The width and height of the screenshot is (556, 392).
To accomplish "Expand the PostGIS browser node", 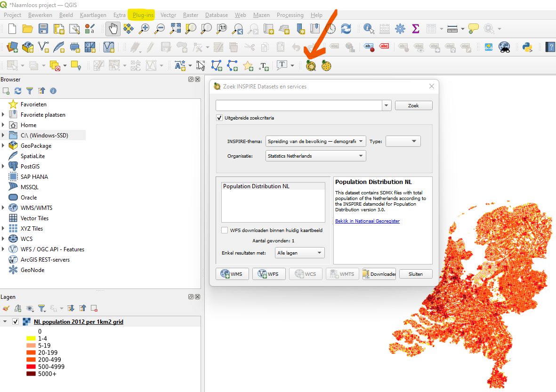I will pos(3,166).
